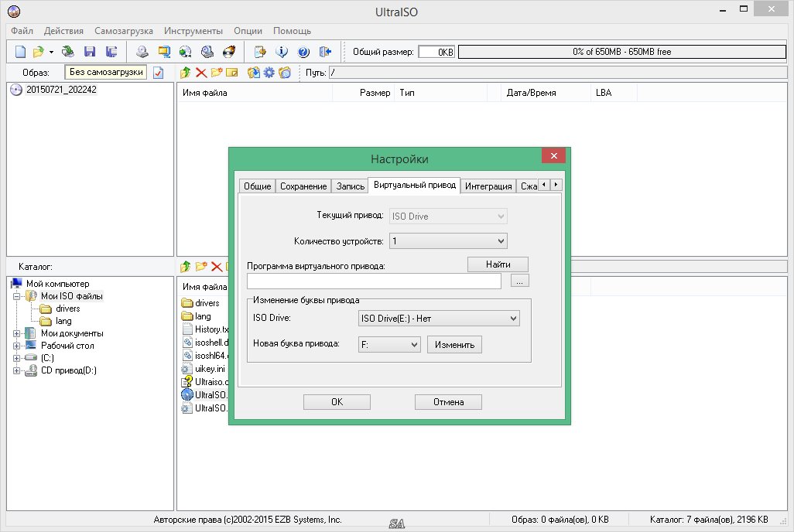Switch to the Интеграция tab
Viewport: 794px width, 532px height.
coord(488,186)
